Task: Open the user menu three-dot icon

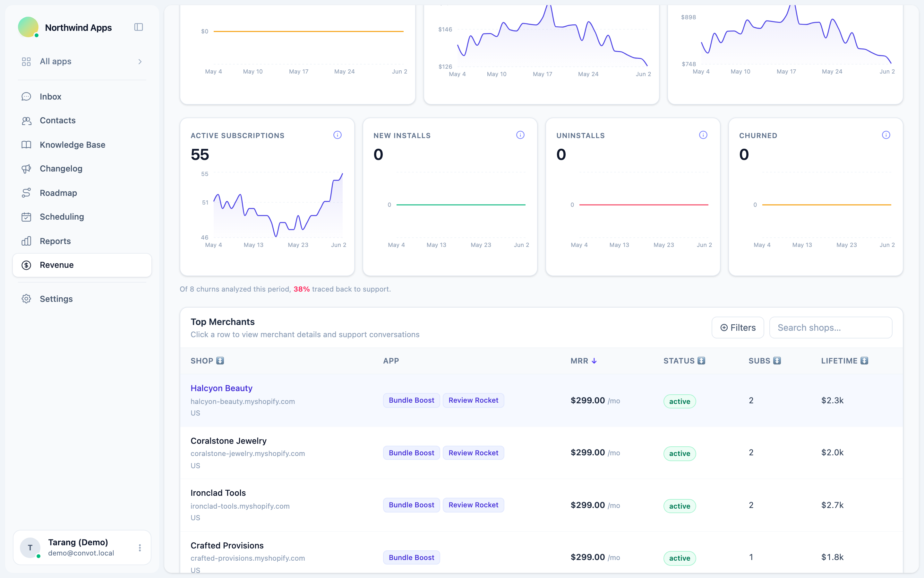Action: coord(140,548)
